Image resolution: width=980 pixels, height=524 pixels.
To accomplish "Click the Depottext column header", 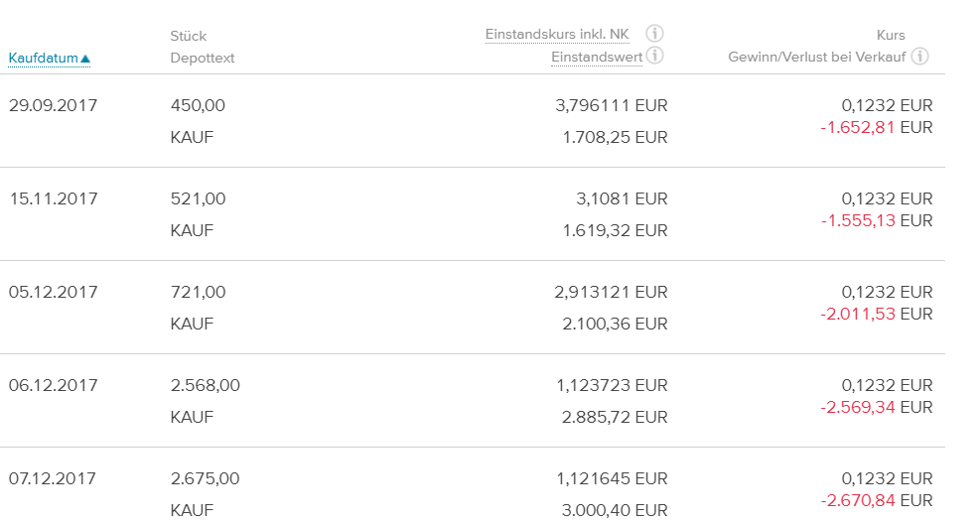I will (x=203, y=58).
